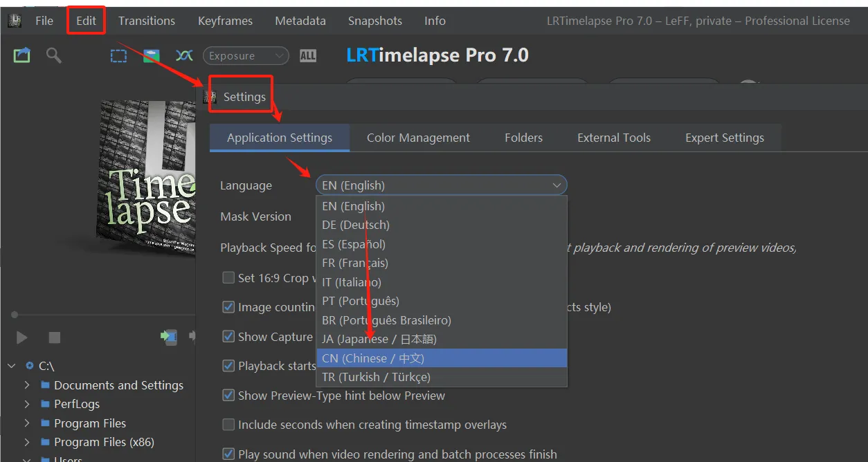Collapse the C:\ drive tree node

tap(12, 366)
